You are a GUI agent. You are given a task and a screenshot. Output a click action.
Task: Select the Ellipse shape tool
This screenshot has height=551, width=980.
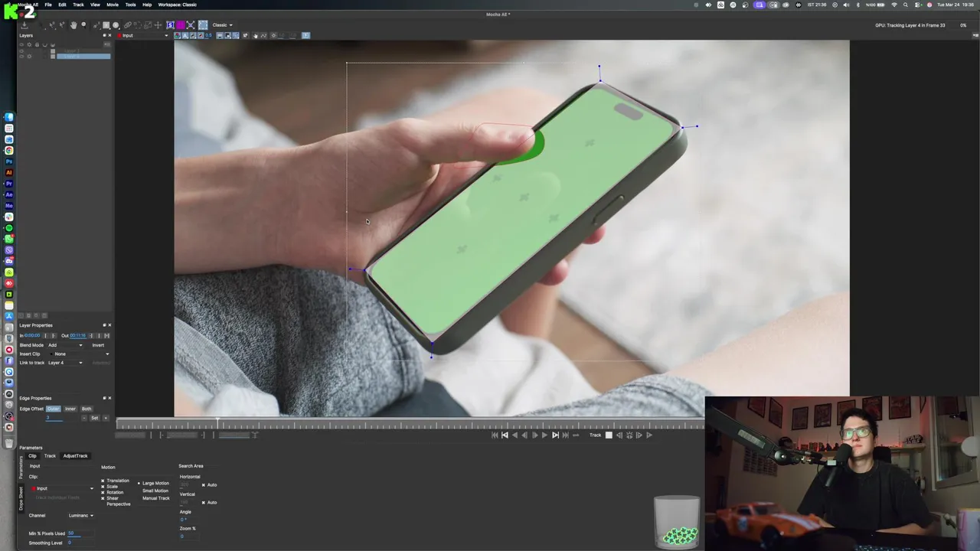pos(116,24)
